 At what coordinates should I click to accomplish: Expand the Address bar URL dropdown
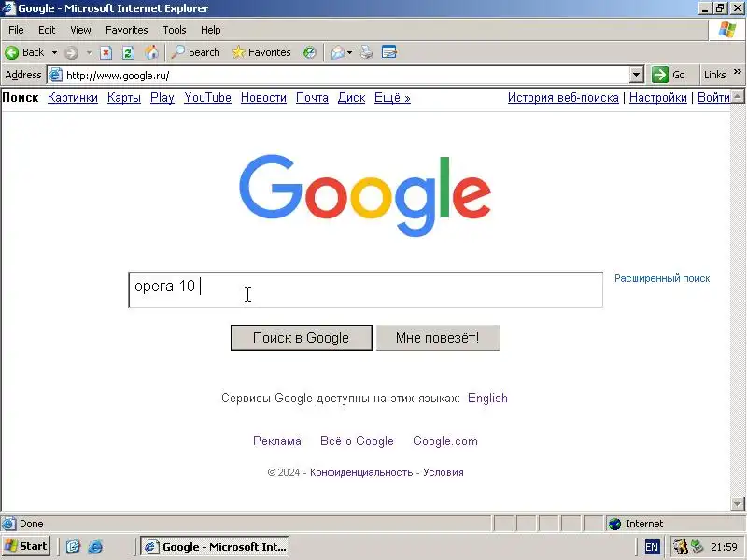click(x=636, y=75)
